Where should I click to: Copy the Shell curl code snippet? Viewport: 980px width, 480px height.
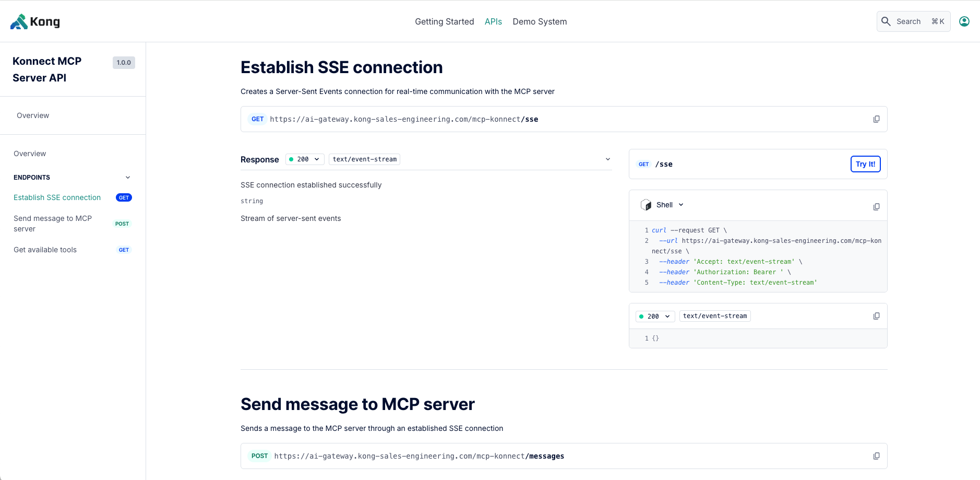pos(876,207)
